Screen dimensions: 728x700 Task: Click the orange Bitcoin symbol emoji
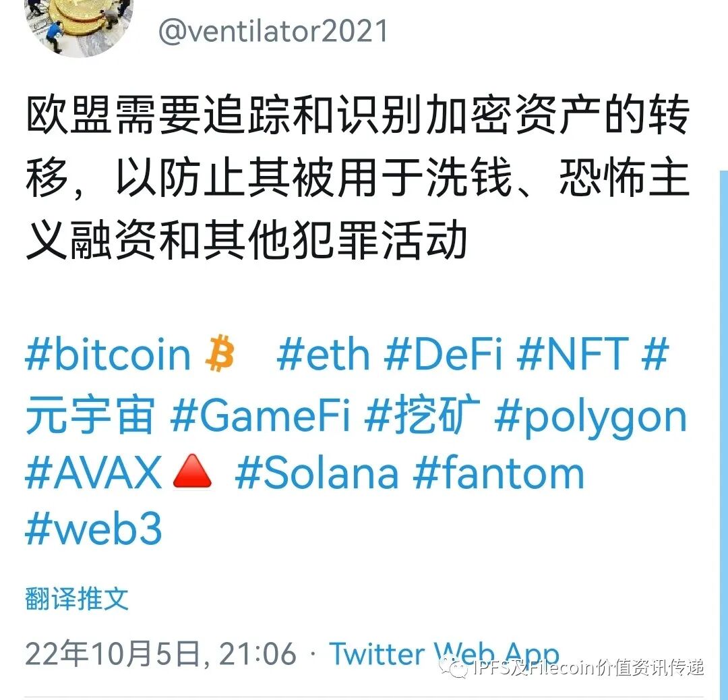[220, 353]
